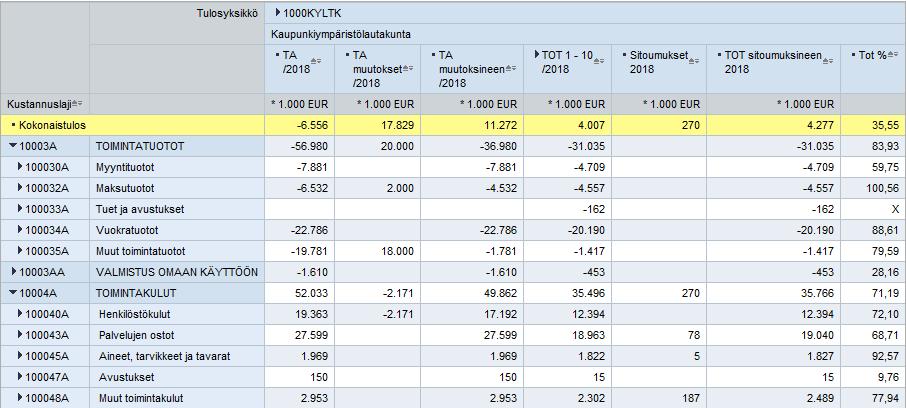Screen dimensions: 906x408
Task: Sort by the TA /2018 column icon
Action: click(315, 61)
